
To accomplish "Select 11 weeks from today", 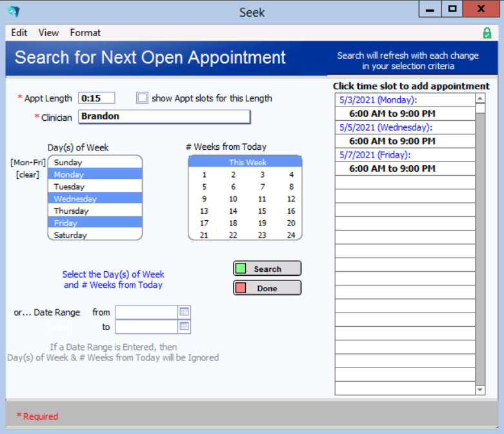I will coord(262,199).
